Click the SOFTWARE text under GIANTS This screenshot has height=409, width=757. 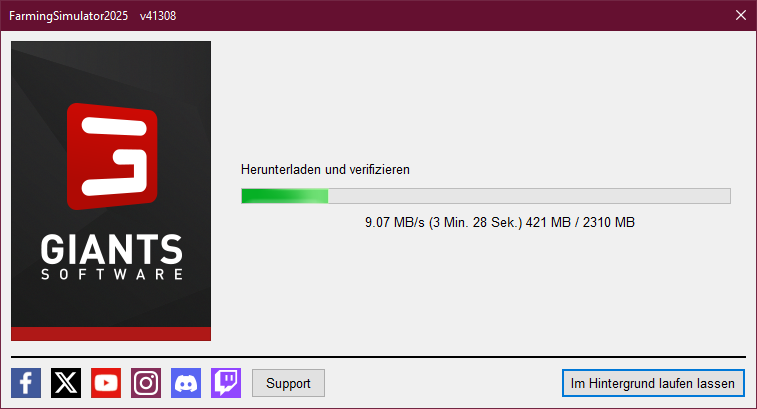coord(112,274)
